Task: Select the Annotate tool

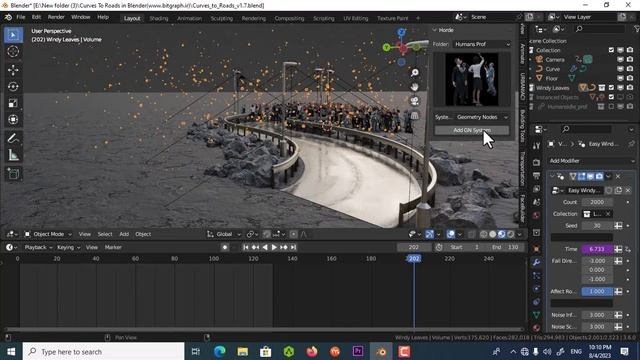Action: click(x=13, y=138)
